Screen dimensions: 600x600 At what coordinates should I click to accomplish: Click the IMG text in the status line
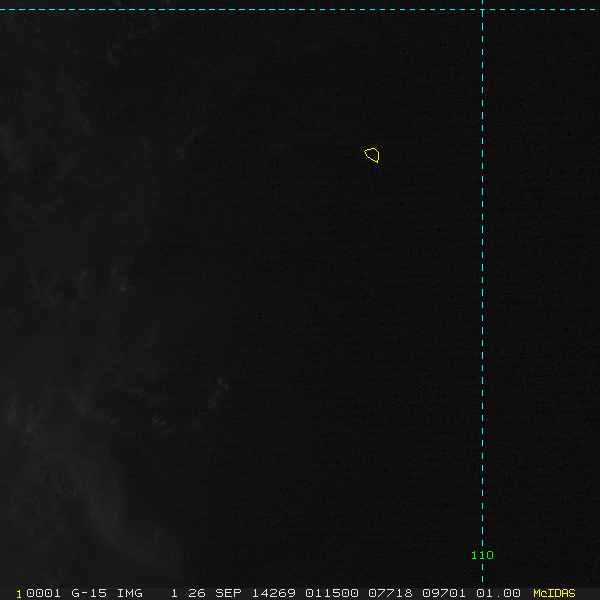(129, 593)
